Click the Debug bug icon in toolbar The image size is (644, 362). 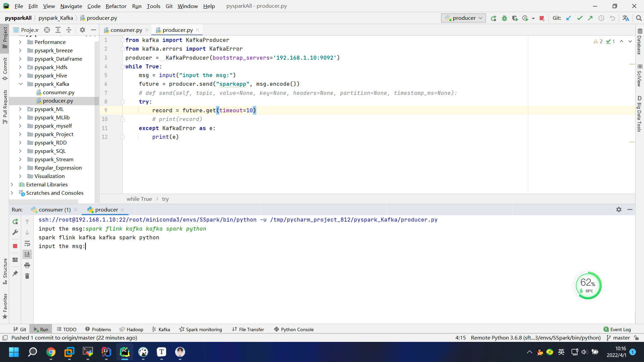(504, 18)
